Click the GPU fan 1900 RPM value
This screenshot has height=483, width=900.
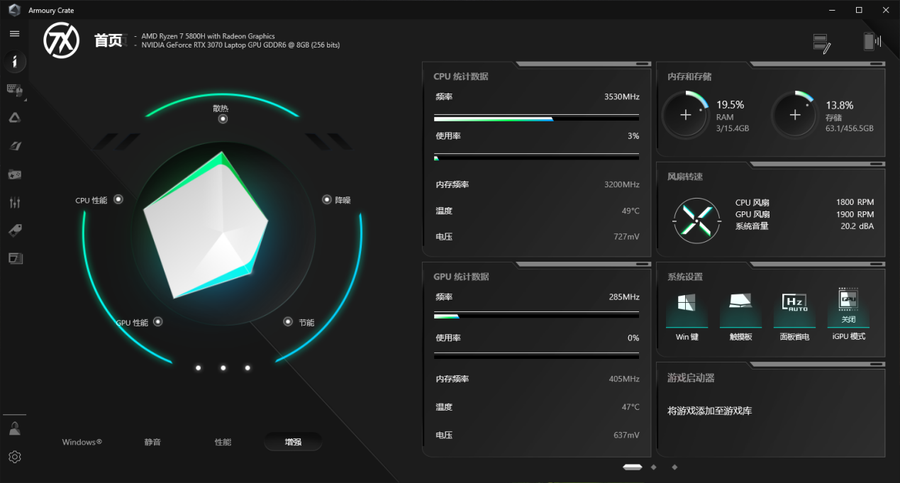[855, 214]
